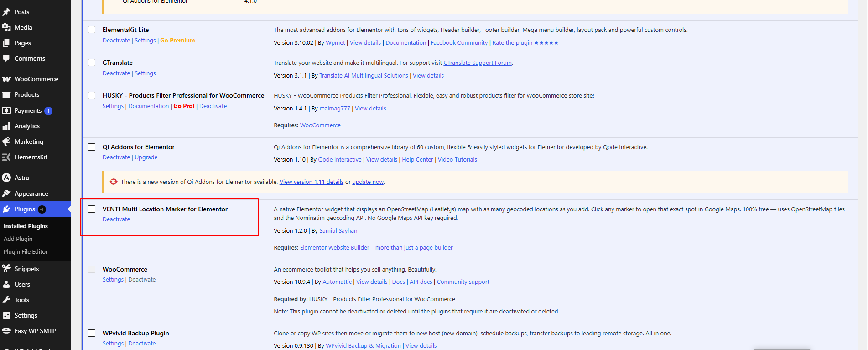Click the Products box icon
Image resolution: width=868 pixels, height=350 pixels.
tap(6, 94)
